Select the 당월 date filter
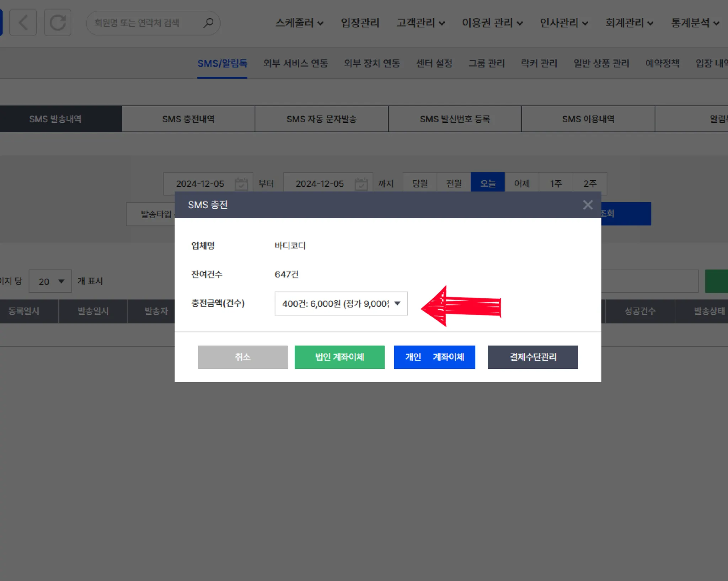Viewport: 728px width, 581px height. 419,183
